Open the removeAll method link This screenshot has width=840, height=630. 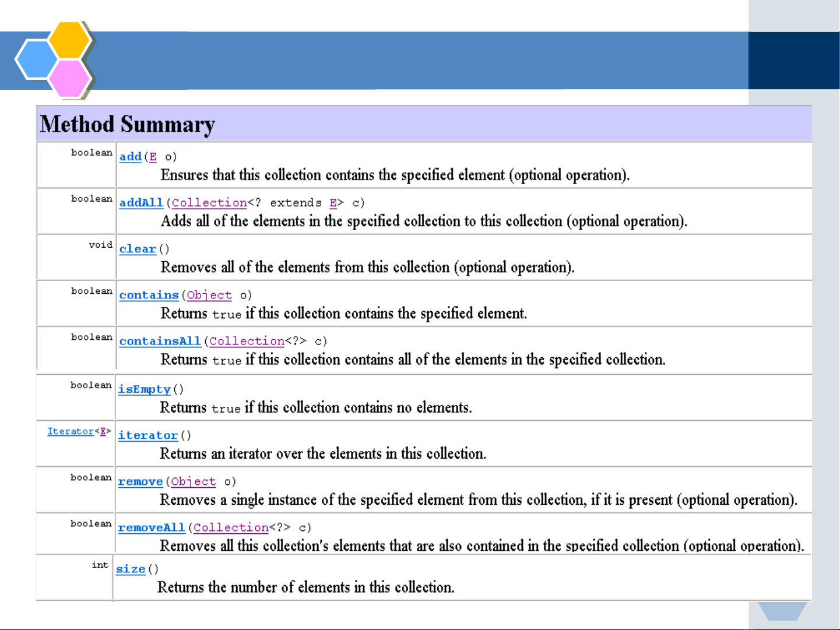pyautogui.click(x=152, y=527)
